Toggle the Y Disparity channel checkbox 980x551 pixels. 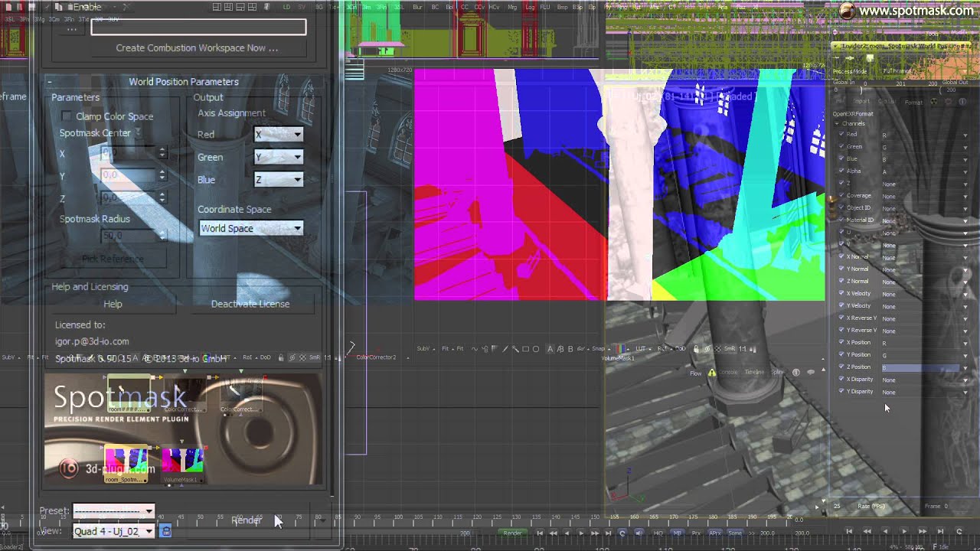841,392
